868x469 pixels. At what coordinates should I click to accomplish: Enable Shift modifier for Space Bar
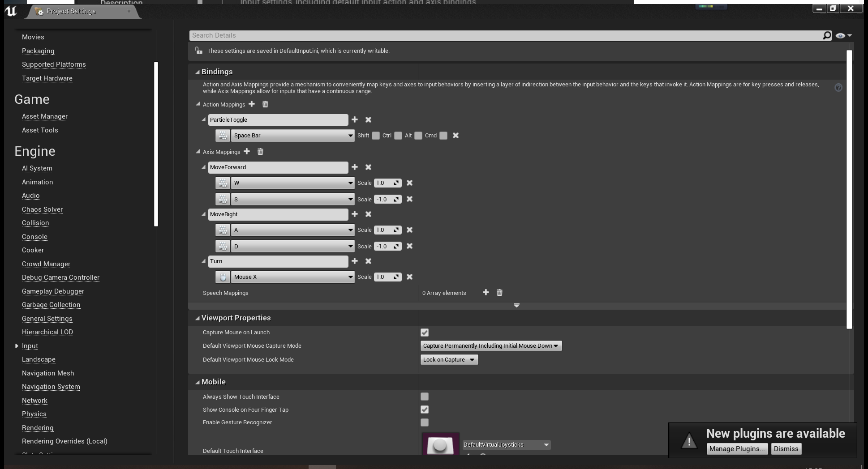coord(376,136)
